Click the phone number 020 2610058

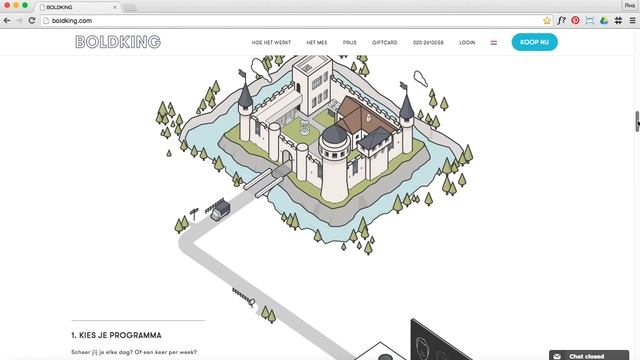pos(428,42)
